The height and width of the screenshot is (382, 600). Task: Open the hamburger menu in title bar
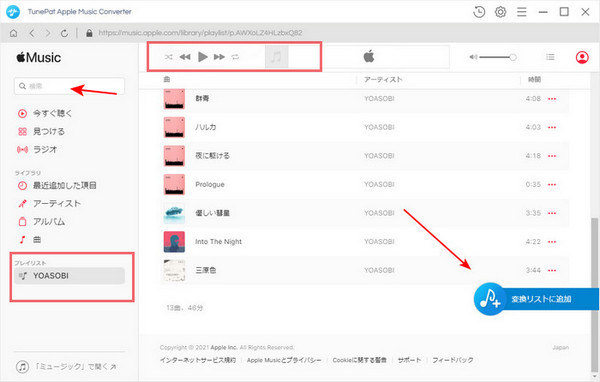[x=522, y=12]
